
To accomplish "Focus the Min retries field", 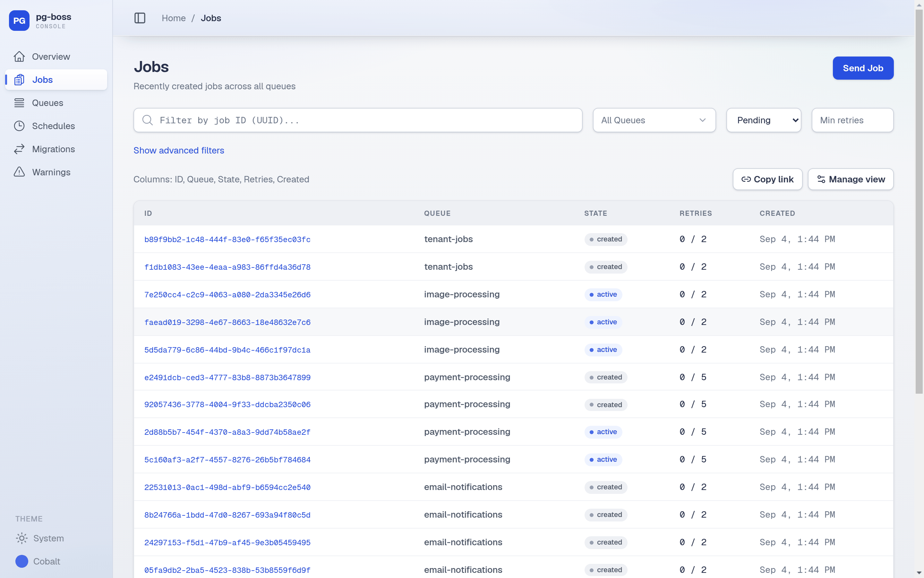I will pos(852,120).
